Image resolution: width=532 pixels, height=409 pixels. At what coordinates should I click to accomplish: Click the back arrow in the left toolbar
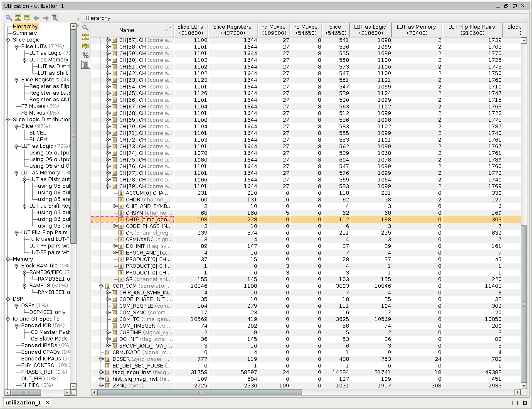click(37, 18)
